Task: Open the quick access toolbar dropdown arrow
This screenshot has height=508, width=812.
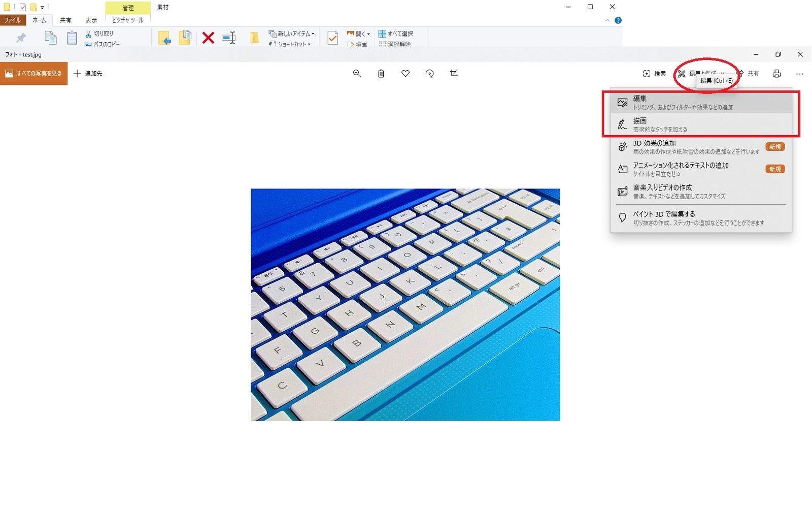Action: coord(42,7)
